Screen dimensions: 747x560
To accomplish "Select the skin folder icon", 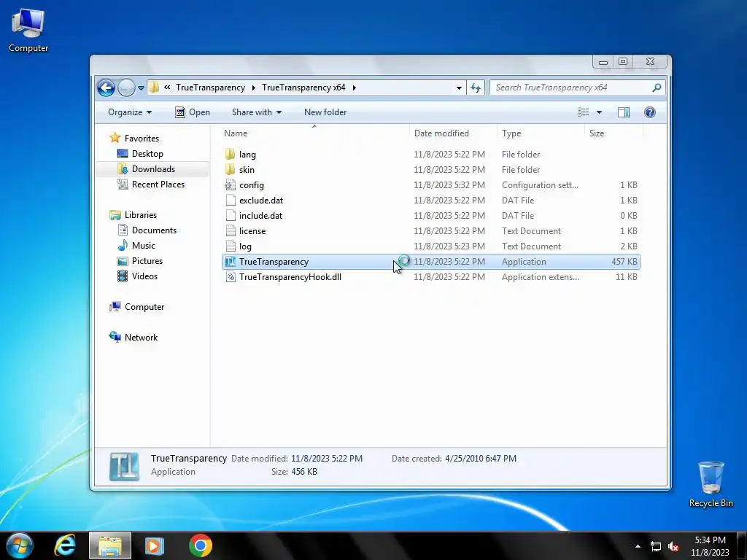I will [230, 169].
